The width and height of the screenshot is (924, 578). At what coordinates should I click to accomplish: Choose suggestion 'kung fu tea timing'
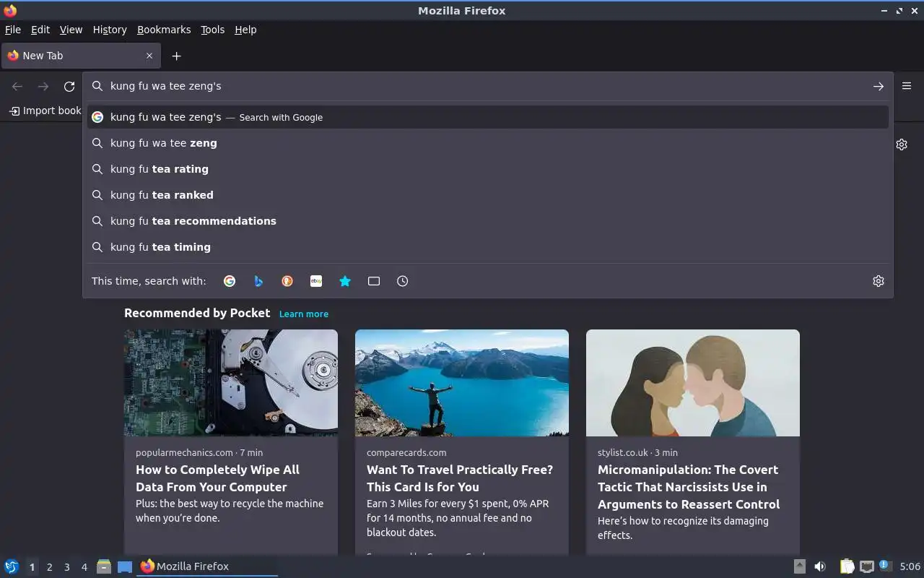(x=488, y=247)
